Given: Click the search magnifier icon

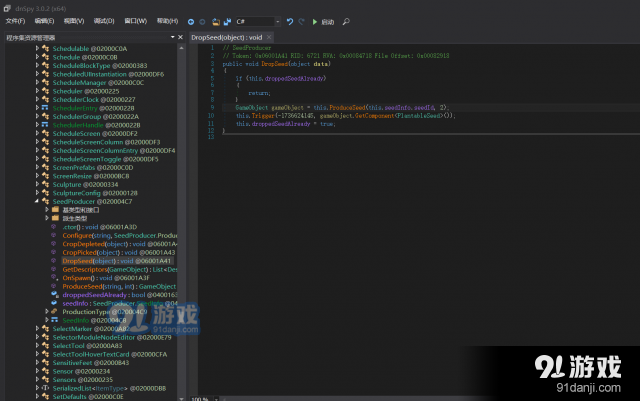Looking at the screenshot, I should click(346, 22).
